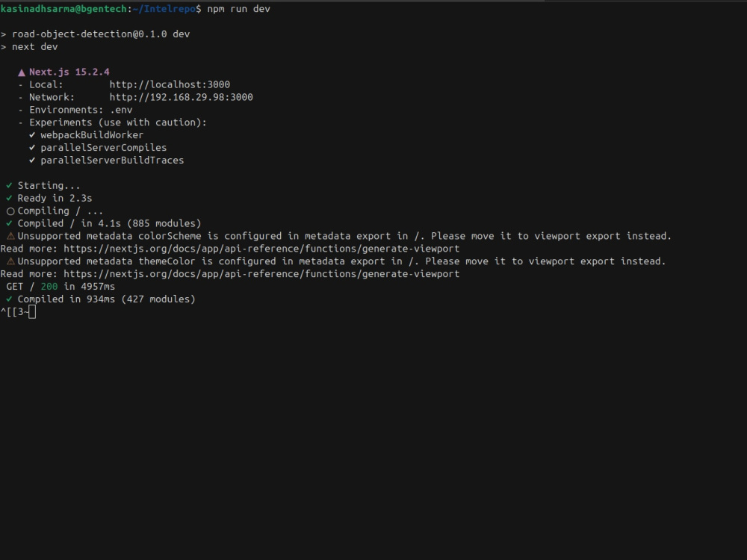Image resolution: width=747 pixels, height=560 pixels.
Task: Click the prompt user 'kasinadhsarma@bgentech'
Action: 63,9
